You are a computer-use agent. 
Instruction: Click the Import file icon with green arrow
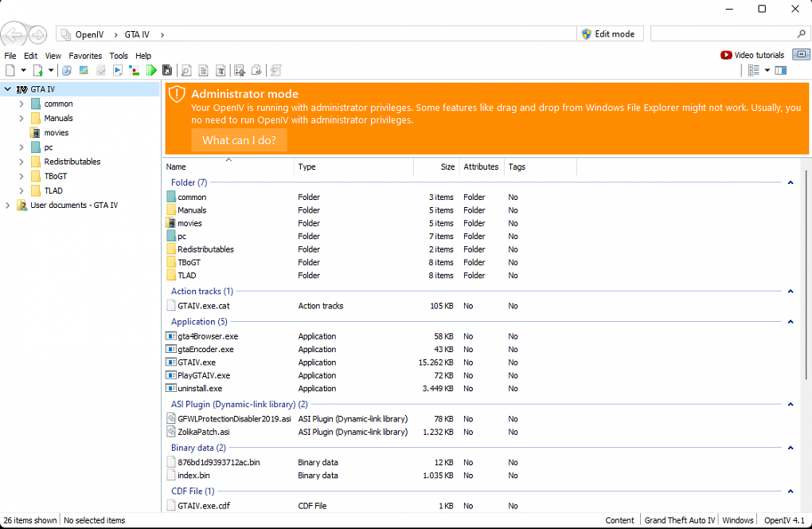37,70
